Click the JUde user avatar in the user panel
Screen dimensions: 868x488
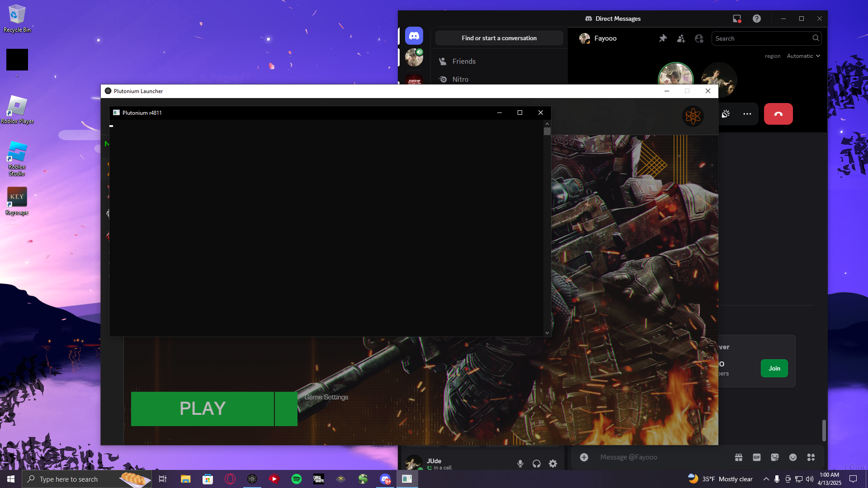coord(413,463)
